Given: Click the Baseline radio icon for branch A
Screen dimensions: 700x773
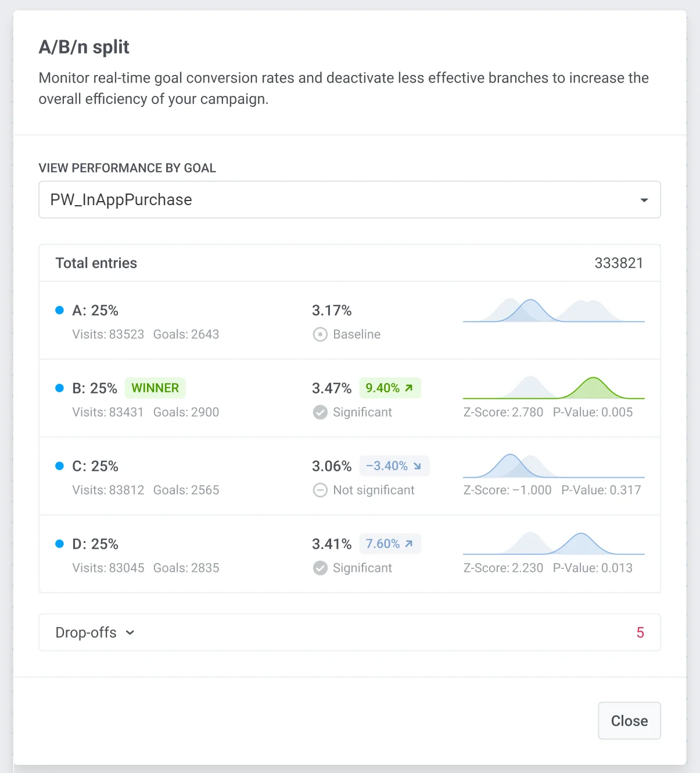Looking at the screenshot, I should point(320,335).
